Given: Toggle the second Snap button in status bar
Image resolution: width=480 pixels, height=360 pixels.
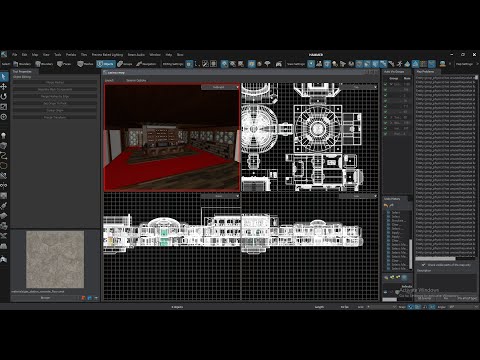Looking at the screenshot, I should click(418, 307).
